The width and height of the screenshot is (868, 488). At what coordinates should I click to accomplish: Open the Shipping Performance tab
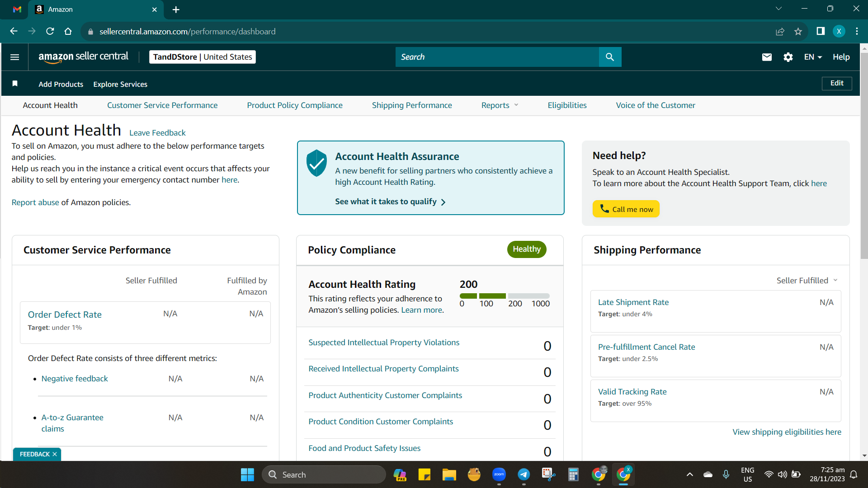point(412,105)
